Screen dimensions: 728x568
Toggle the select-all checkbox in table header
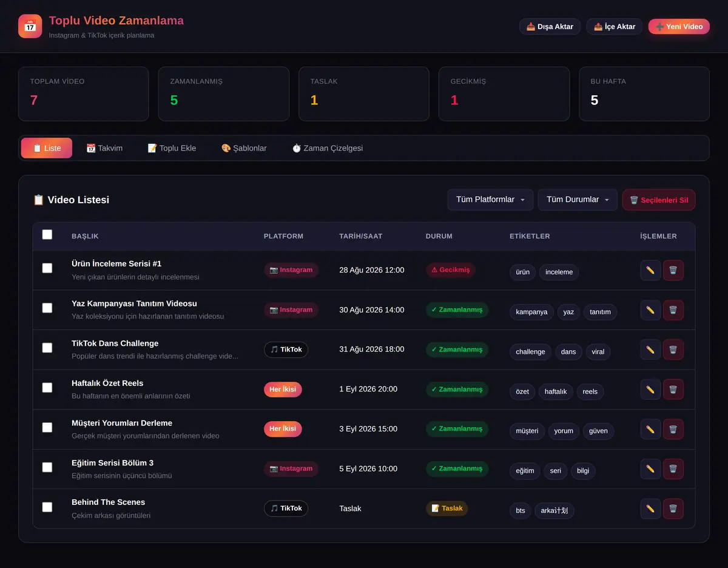pos(47,235)
